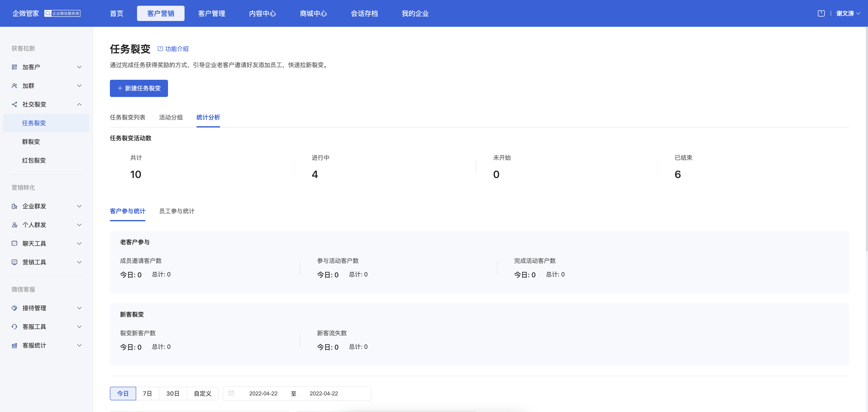Expand the 营销工具 chevron
This screenshot has width=868, height=412.
pos(79,262)
